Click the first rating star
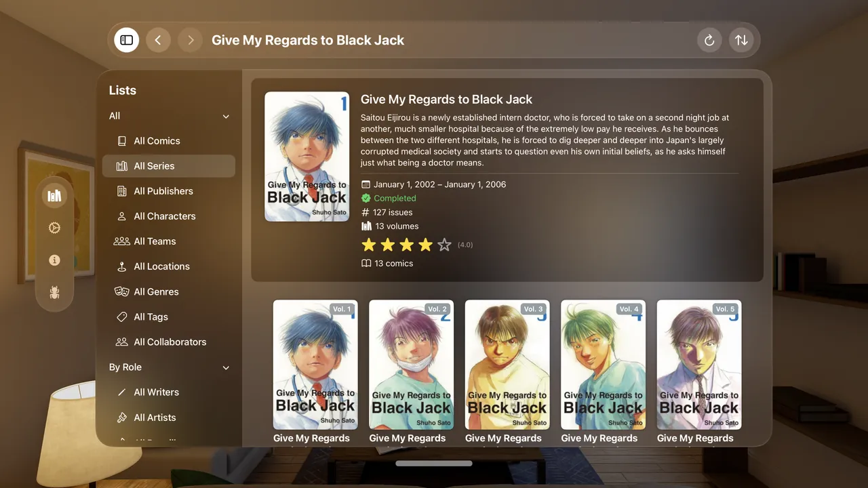The image size is (868, 488). [368, 245]
